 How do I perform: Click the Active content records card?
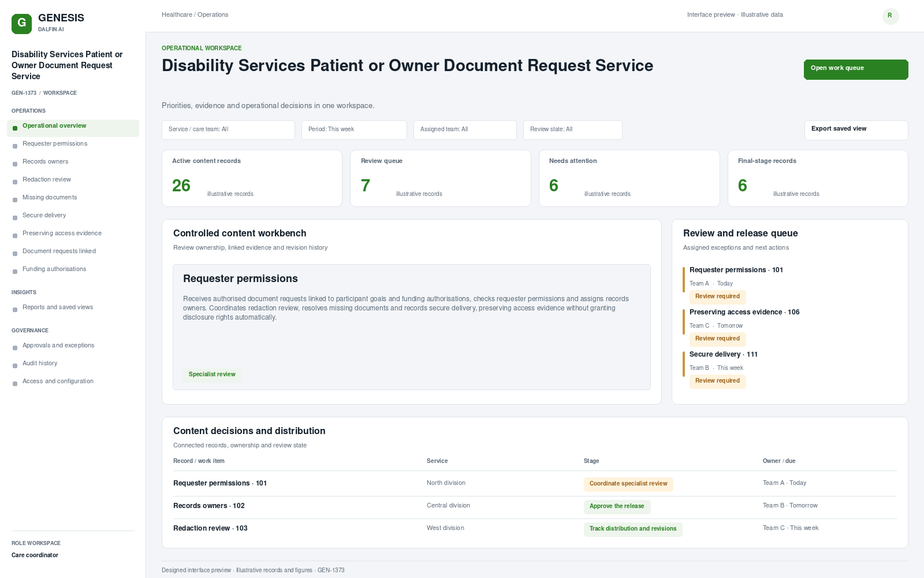point(252,178)
